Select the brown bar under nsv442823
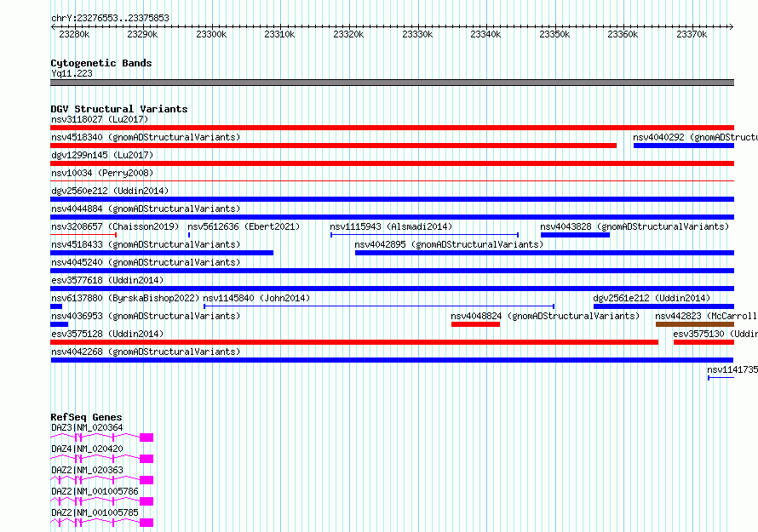This screenshot has width=758, height=532. tap(695, 324)
